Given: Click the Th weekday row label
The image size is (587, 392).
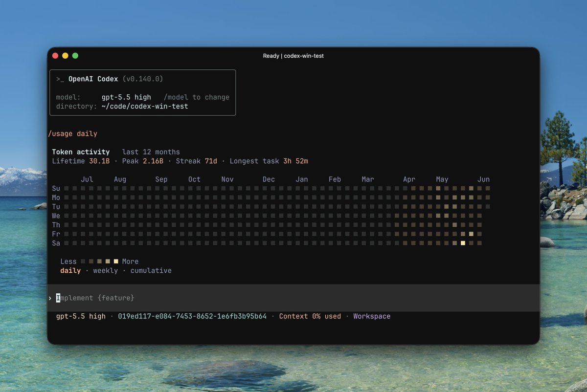Looking at the screenshot, I should (56, 225).
